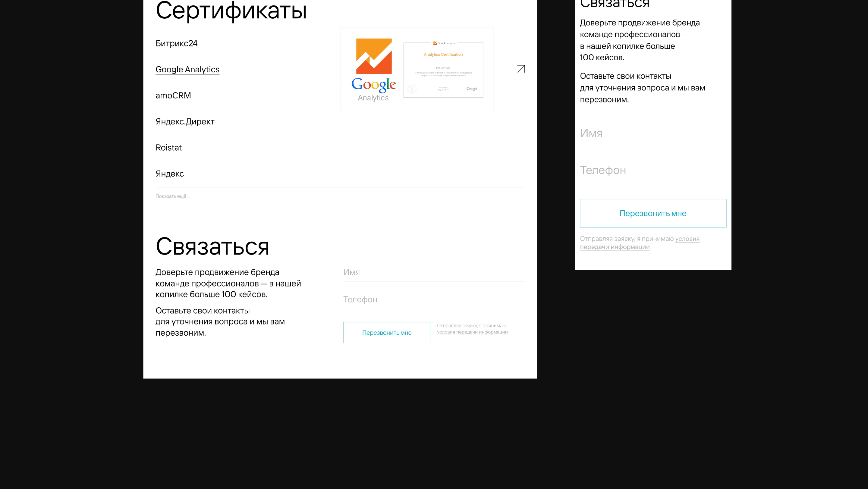Select the Google Analytics certificate link
The width and height of the screenshot is (868, 489).
coord(187,69)
